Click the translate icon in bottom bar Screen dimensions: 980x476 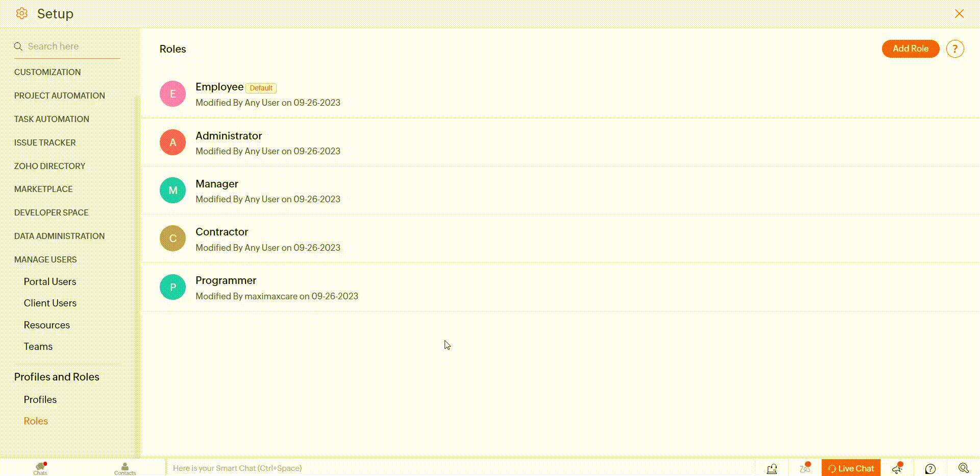[805, 468]
